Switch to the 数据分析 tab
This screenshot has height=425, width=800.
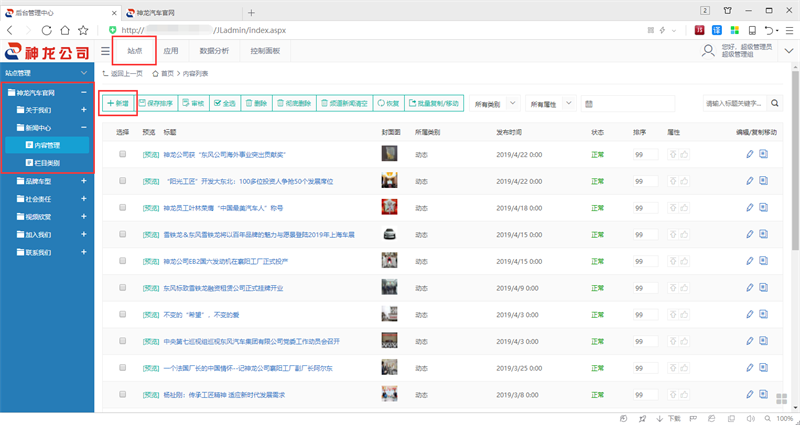(x=214, y=51)
